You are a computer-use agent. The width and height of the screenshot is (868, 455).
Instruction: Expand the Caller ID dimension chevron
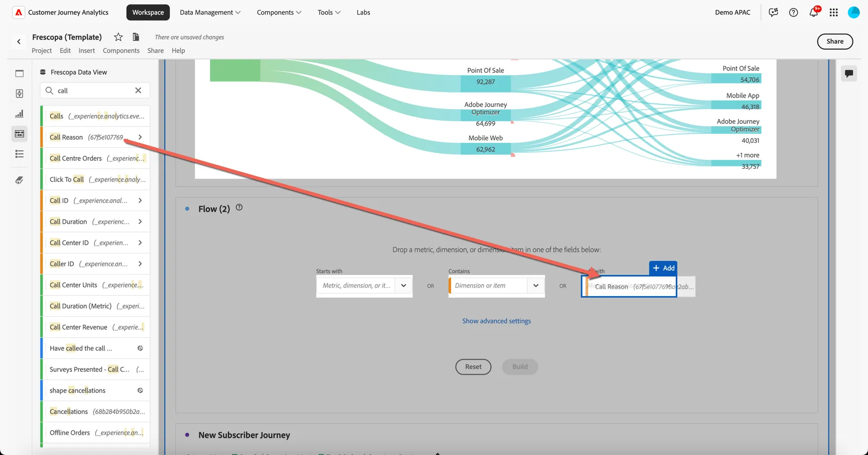click(140, 263)
